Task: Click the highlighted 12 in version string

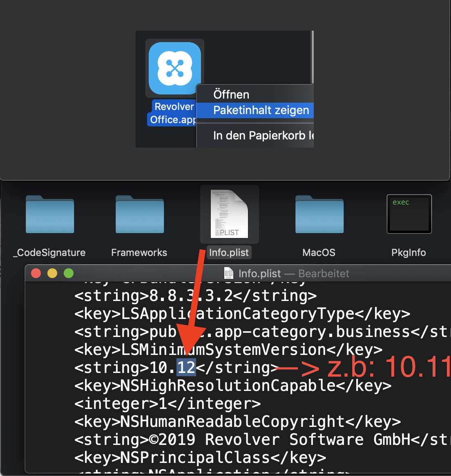Action: tap(186, 367)
